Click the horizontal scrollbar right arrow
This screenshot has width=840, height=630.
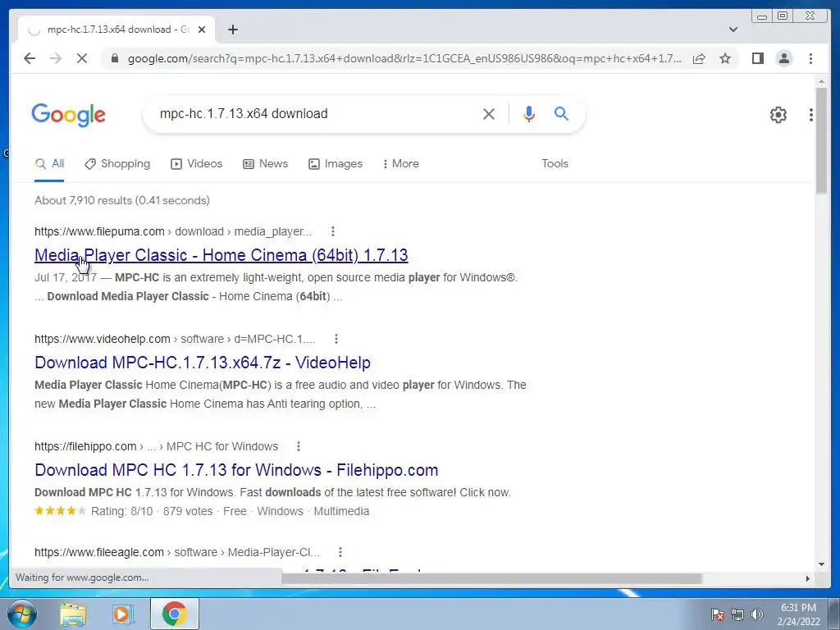tap(808, 578)
